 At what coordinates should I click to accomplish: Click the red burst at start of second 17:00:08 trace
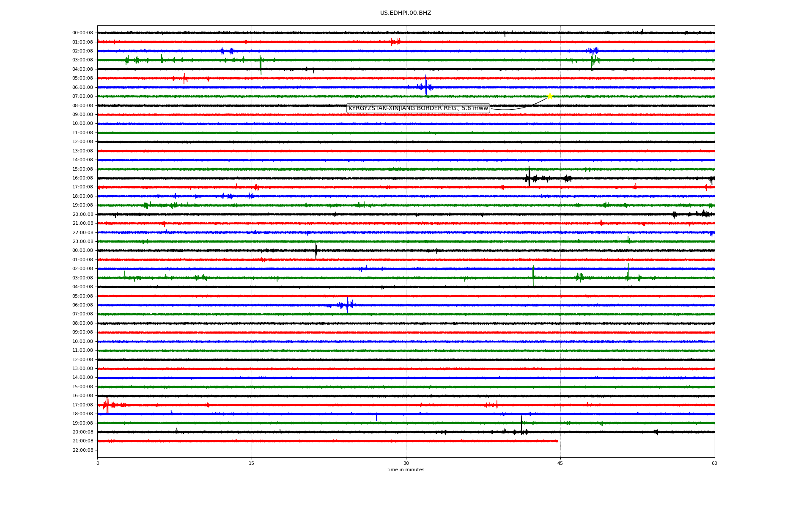(107, 405)
